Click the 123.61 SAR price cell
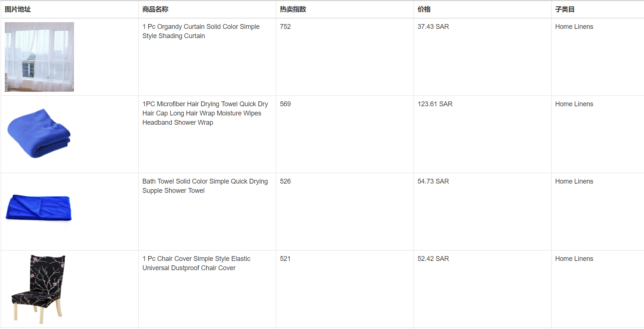 click(435, 104)
